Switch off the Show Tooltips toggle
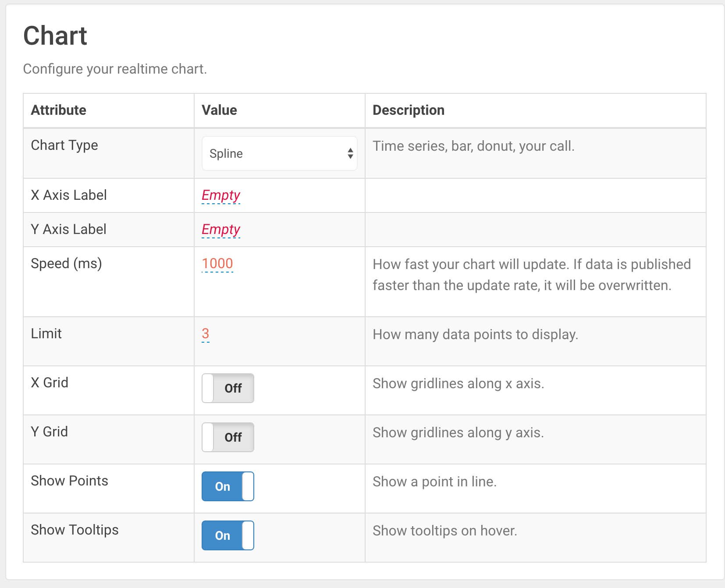725x588 pixels. pyautogui.click(x=227, y=535)
